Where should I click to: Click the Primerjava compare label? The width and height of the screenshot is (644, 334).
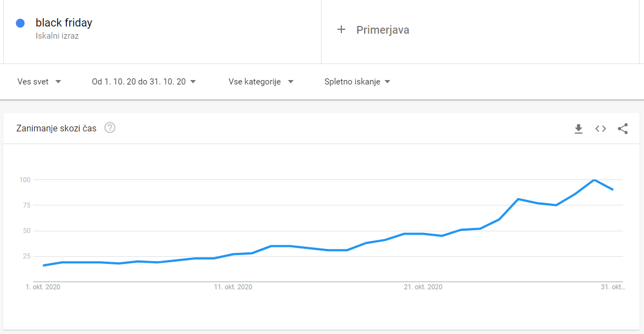click(x=383, y=30)
